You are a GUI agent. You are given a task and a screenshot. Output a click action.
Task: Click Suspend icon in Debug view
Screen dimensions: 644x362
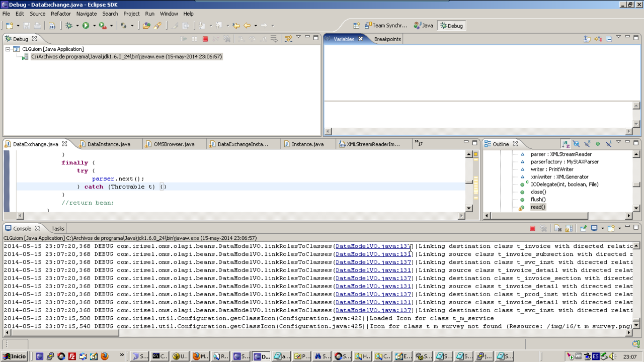[194, 39]
